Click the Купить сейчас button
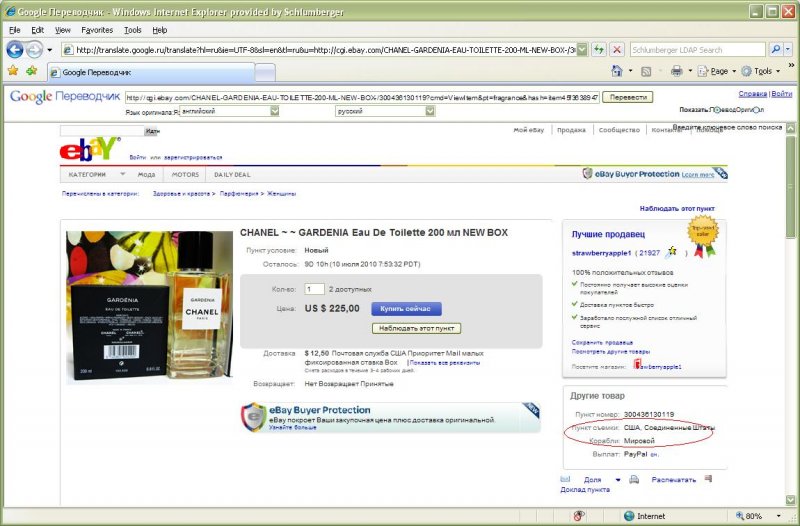 coord(407,309)
